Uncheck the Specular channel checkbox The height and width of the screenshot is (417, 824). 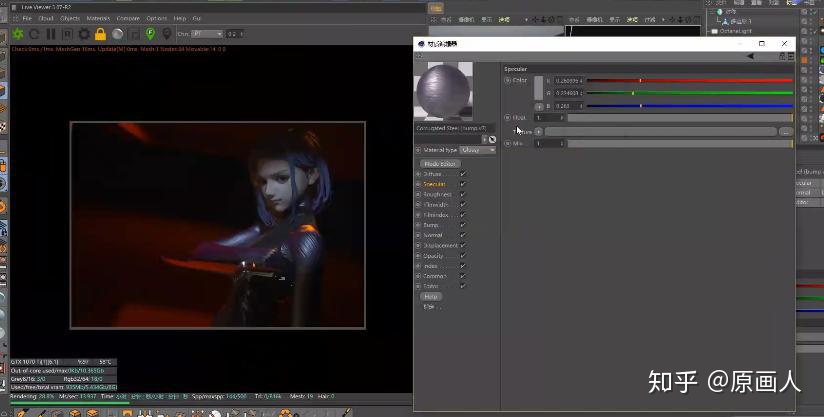463,184
